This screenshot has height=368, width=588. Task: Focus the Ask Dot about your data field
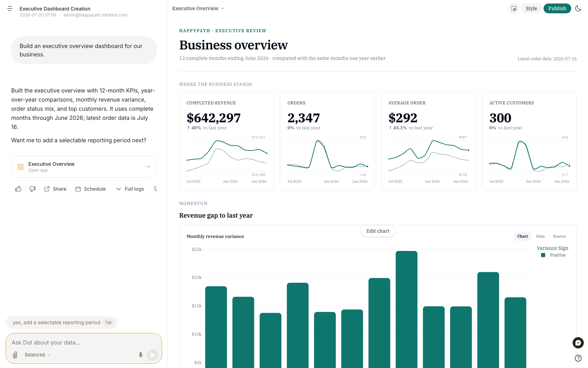[x=84, y=342]
